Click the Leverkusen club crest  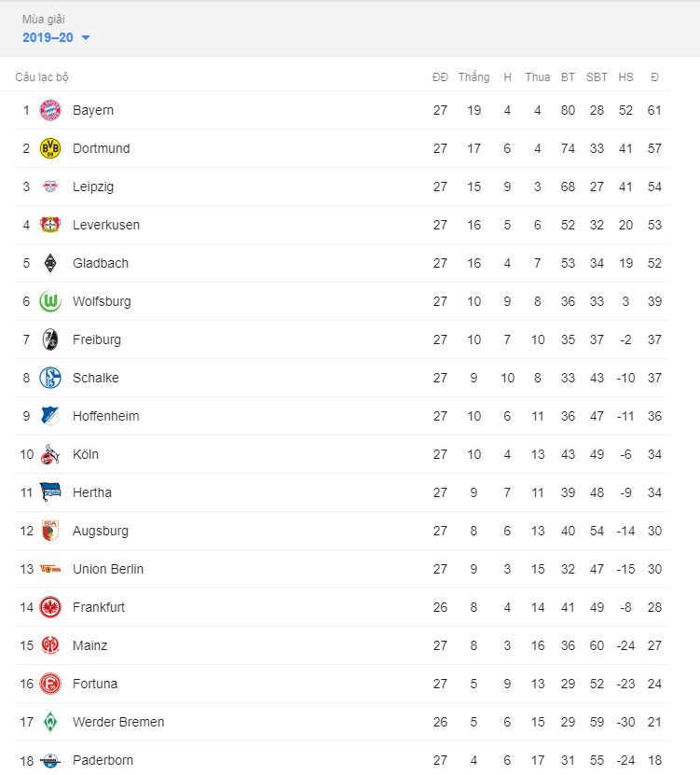50,225
